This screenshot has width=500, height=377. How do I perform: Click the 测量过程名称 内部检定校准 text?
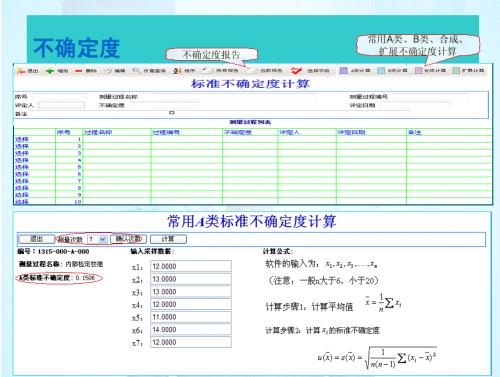pyautogui.click(x=61, y=264)
